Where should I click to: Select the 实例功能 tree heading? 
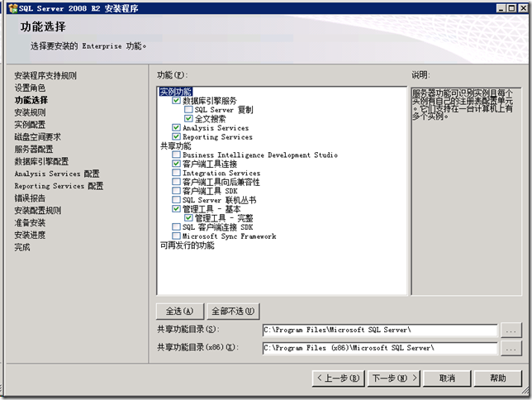176,92
